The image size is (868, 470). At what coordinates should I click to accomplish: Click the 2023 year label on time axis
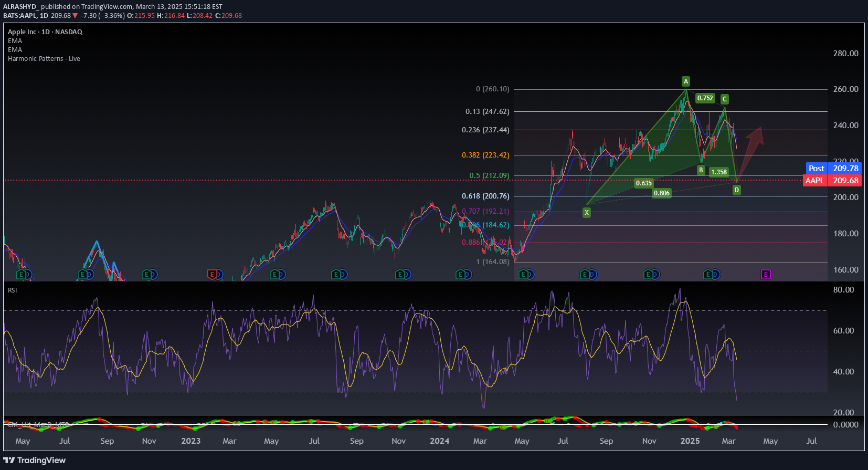[x=191, y=441]
